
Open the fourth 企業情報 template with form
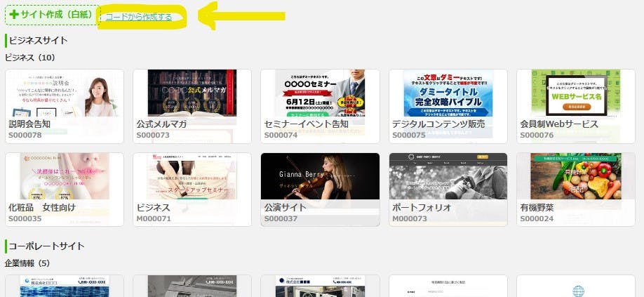pyautogui.click(x=448, y=286)
